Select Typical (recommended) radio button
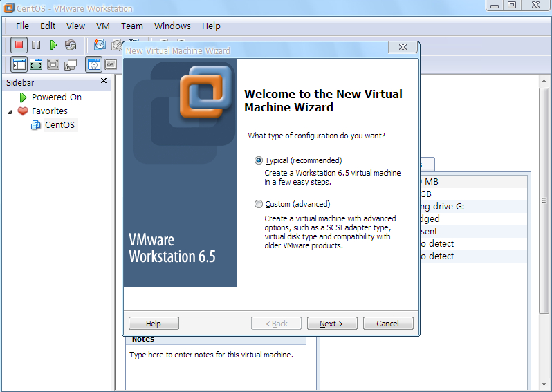This screenshot has width=552, height=392. point(259,160)
